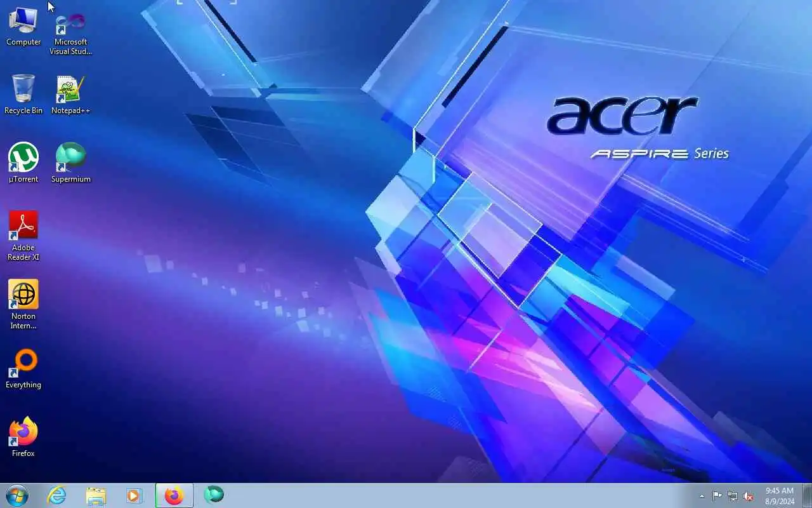Select the Computer desktop icon
Image resolution: width=812 pixels, height=508 pixels.
click(23, 27)
